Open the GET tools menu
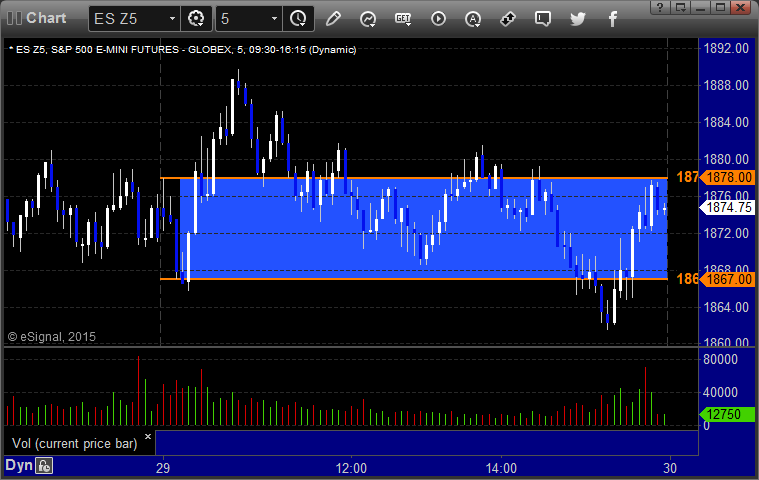This screenshot has width=759, height=480. (x=403, y=19)
